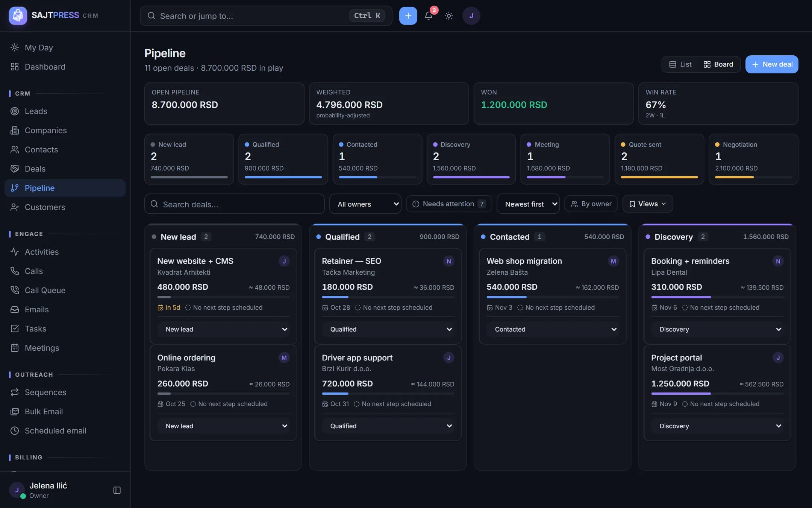Click the Customers sidebar icon
The height and width of the screenshot is (508, 812).
15,207
